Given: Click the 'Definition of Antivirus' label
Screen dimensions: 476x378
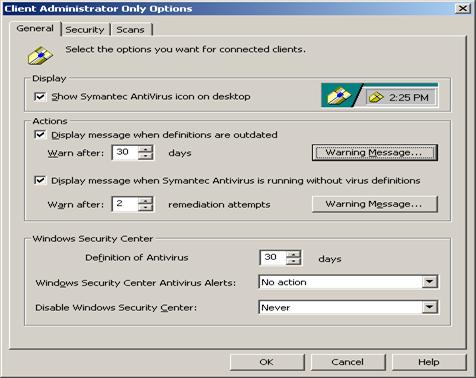Looking at the screenshot, I should (137, 258).
